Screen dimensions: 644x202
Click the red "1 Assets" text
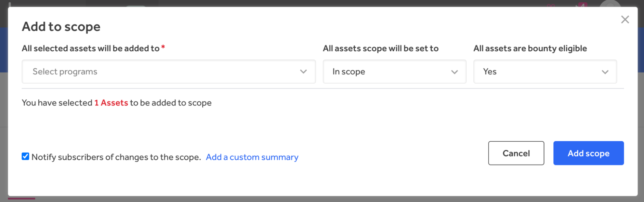pyautogui.click(x=111, y=103)
